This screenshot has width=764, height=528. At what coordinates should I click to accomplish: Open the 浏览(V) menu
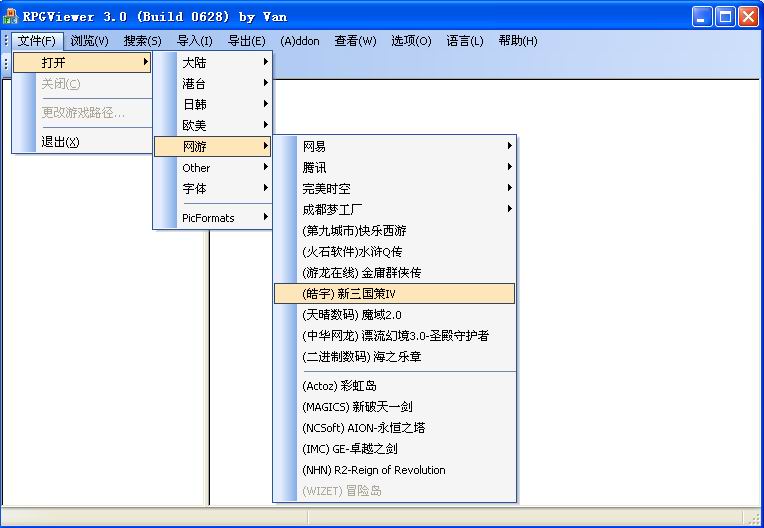click(89, 41)
